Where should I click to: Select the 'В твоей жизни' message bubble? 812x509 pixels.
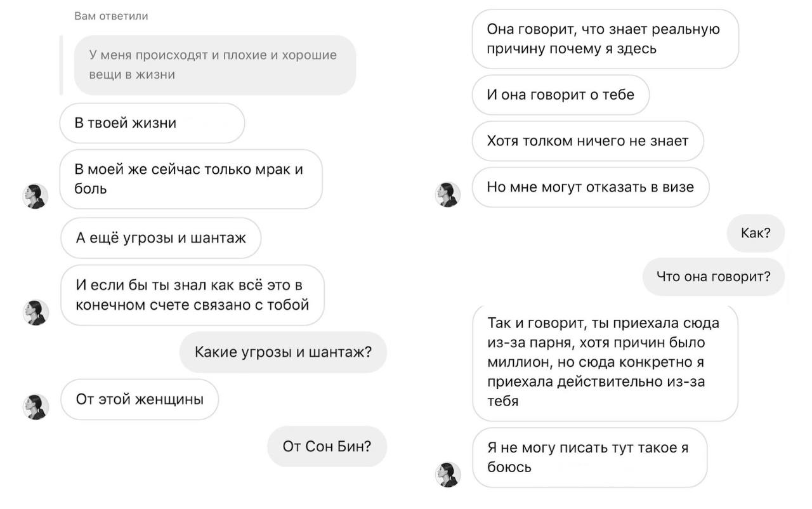click(152, 123)
